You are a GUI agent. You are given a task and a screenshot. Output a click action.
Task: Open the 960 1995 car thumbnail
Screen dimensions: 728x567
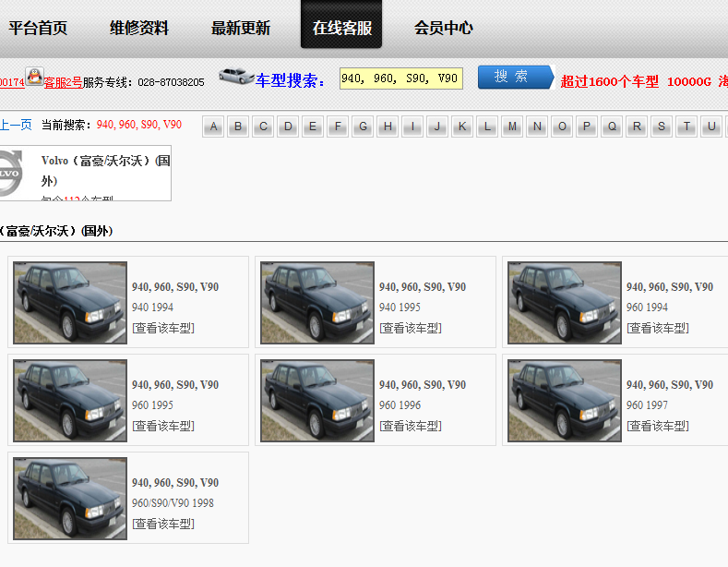pyautogui.click(x=70, y=401)
